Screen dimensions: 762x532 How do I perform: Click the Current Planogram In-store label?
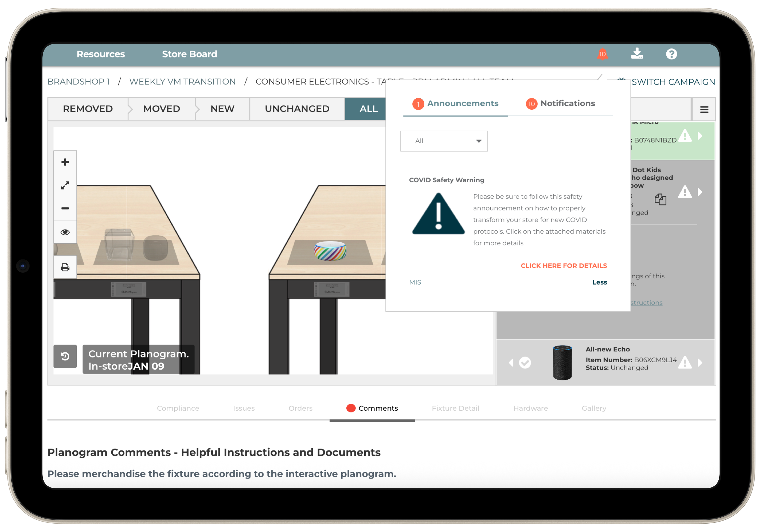(138, 360)
